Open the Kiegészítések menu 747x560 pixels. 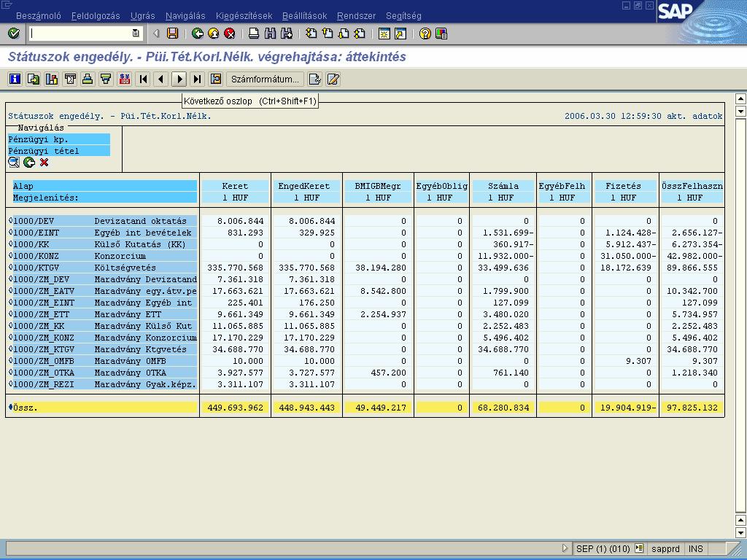(x=244, y=16)
